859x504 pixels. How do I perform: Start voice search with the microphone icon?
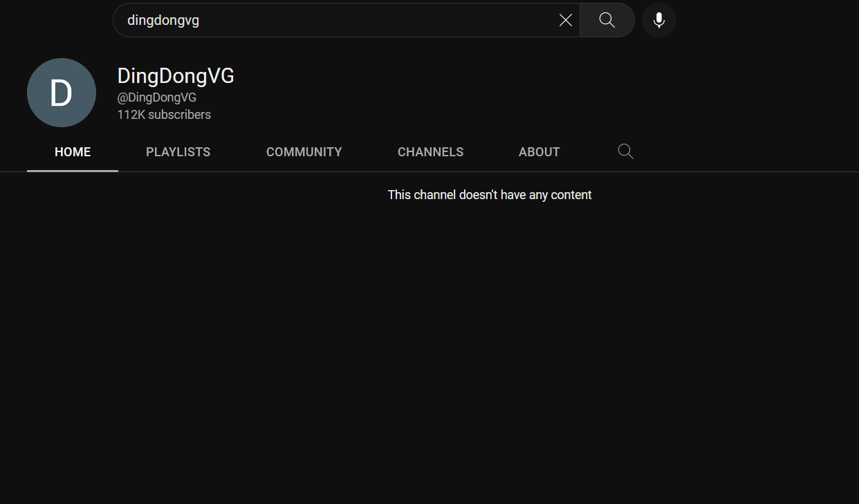pyautogui.click(x=659, y=20)
